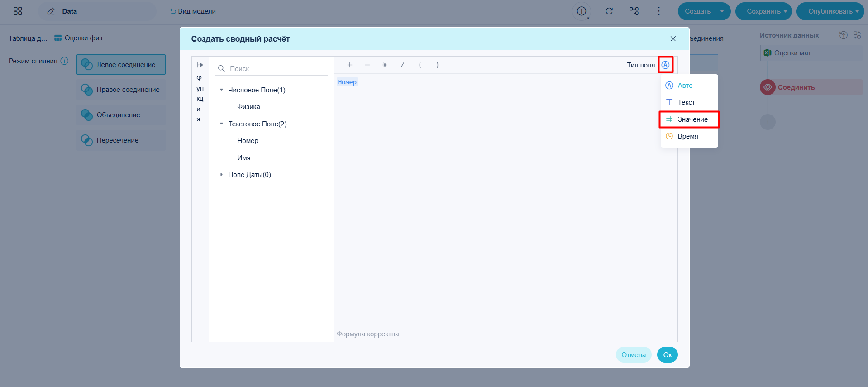Screen dimensions: 868x387
Task: Select the Физика field in tree
Action: point(248,107)
